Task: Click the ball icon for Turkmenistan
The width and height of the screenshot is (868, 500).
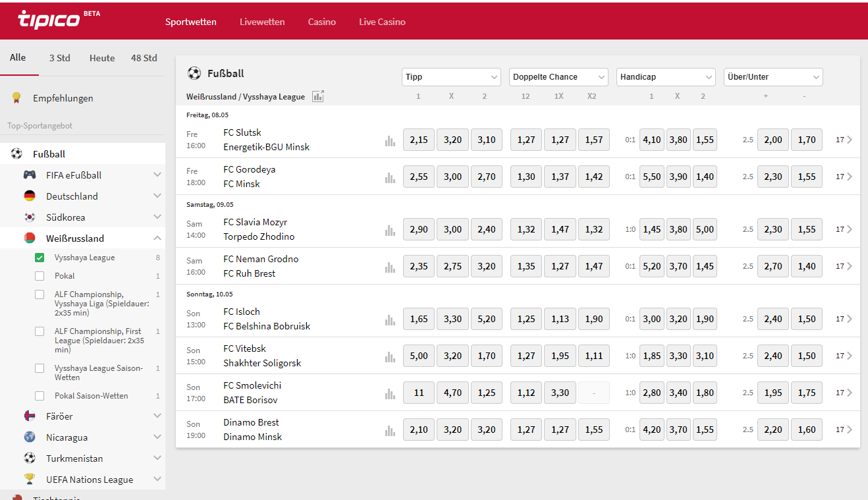Action: click(30, 458)
